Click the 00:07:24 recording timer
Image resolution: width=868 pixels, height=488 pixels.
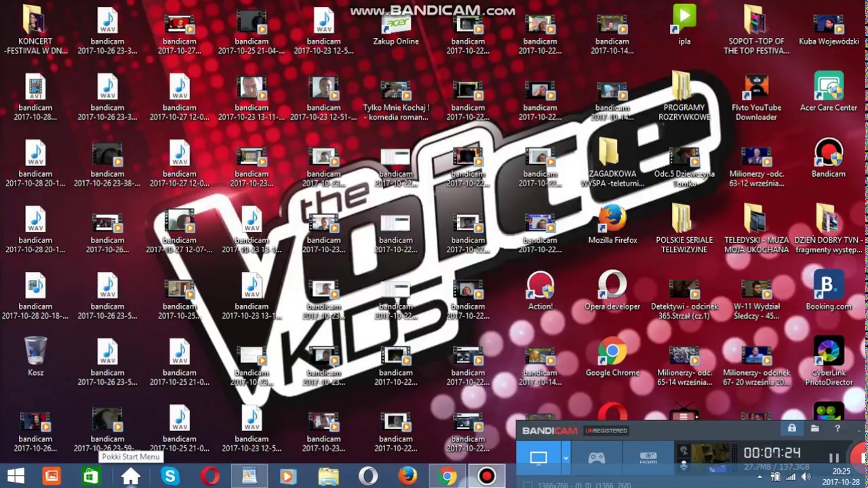click(x=772, y=453)
